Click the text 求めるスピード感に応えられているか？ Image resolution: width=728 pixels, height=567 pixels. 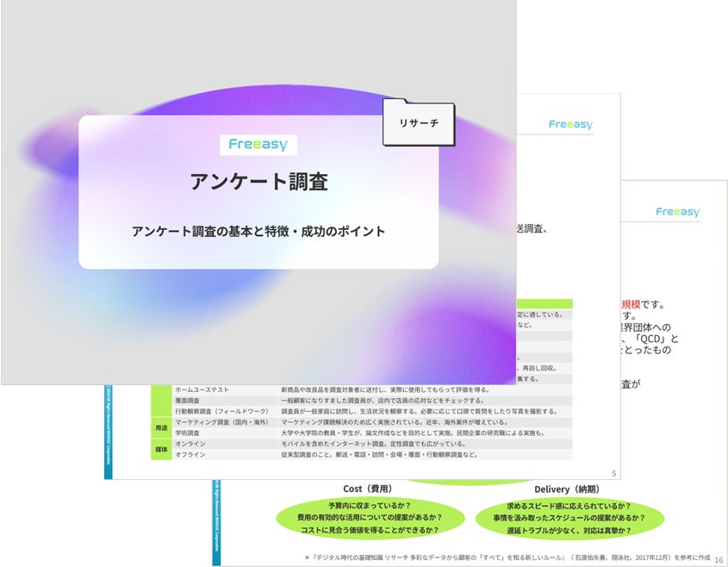pyautogui.click(x=569, y=506)
